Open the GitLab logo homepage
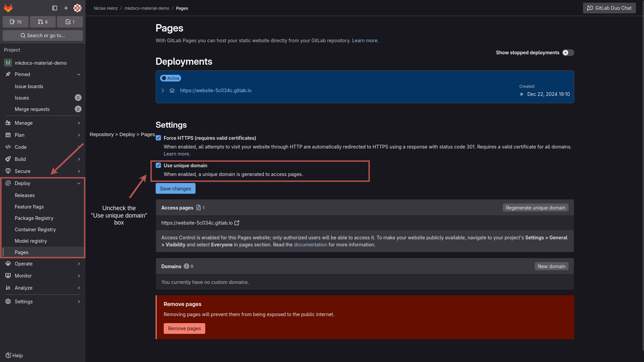644x362 pixels. pyautogui.click(x=8, y=8)
